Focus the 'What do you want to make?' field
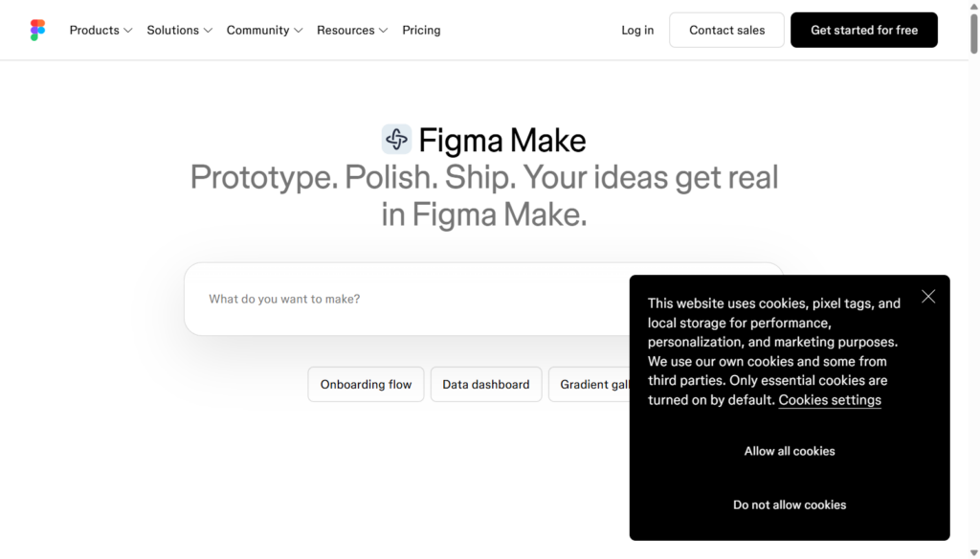 [406, 299]
